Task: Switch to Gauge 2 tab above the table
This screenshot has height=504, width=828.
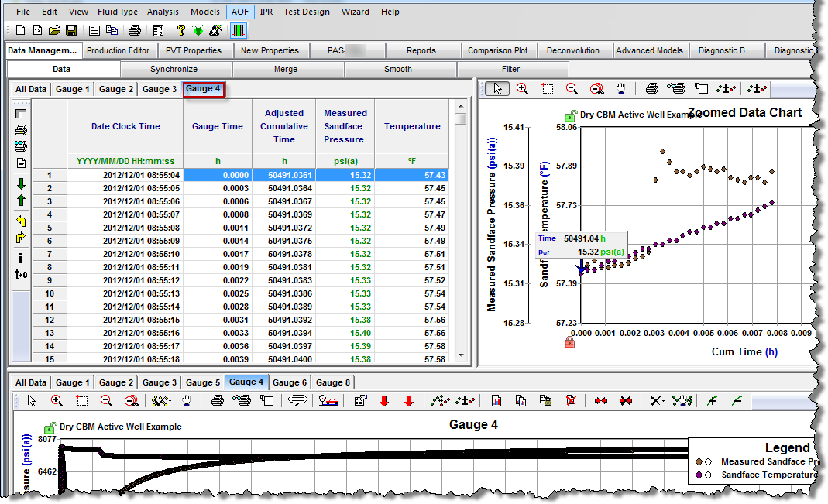Action: click(x=116, y=89)
